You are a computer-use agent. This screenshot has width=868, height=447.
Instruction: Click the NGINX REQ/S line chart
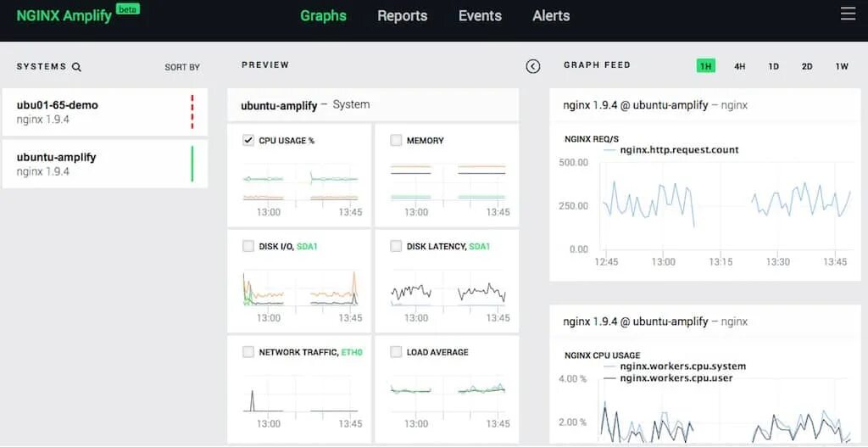[x=726, y=208]
